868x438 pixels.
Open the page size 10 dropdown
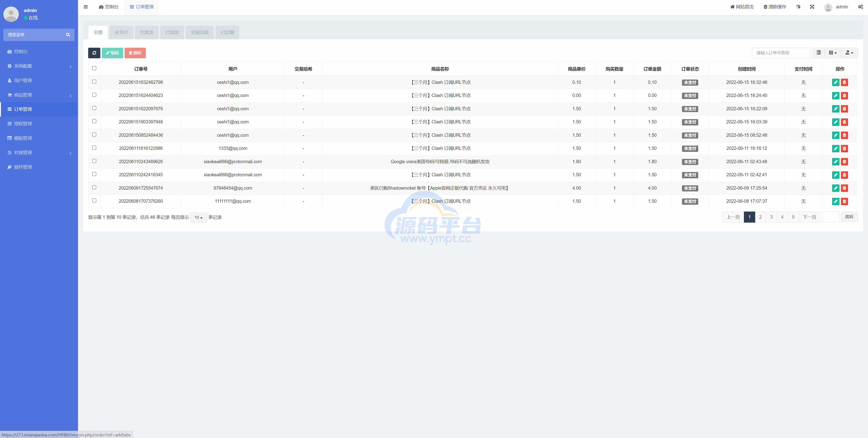coord(198,218)
